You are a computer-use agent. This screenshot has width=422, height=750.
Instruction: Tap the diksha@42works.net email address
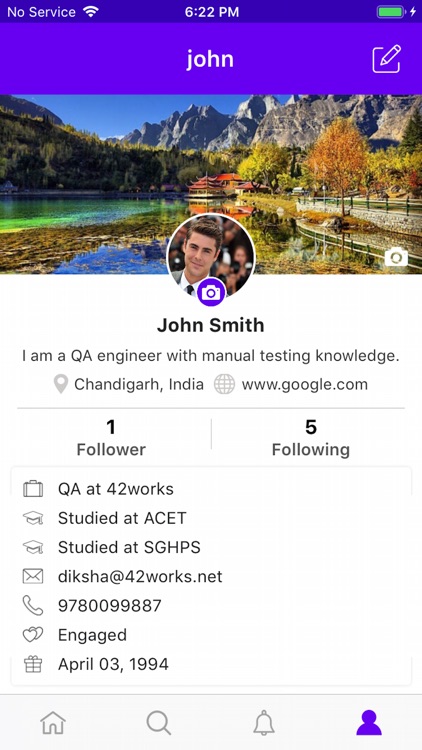click(140, 576)
